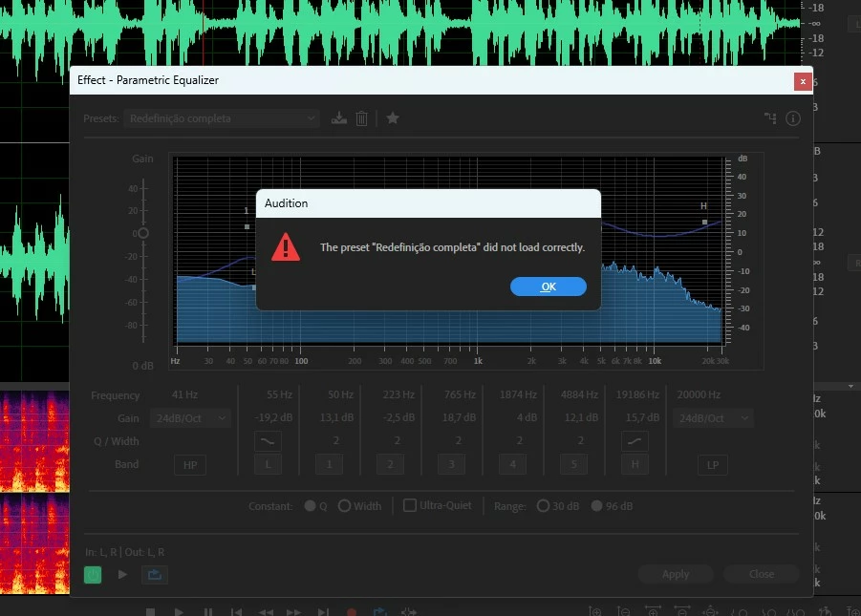
Task: Click the transport Fast Forward button
Action: (293, 611)
